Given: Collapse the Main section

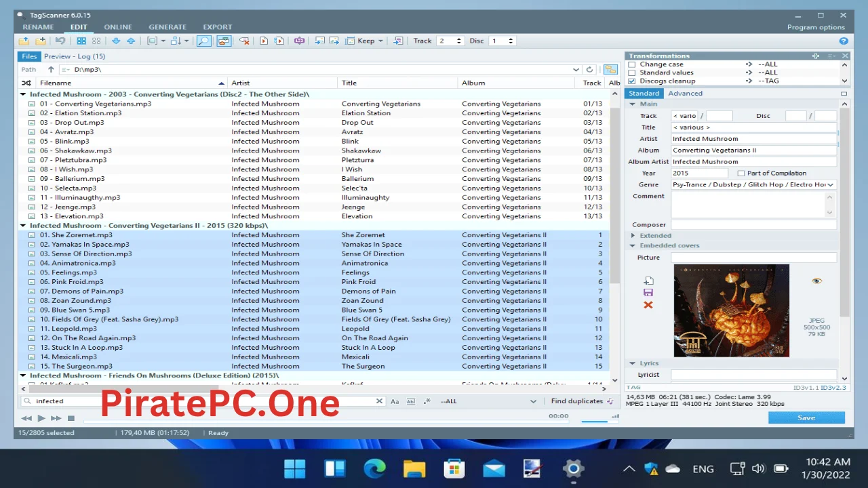Looking at the screenshot, I should (x=633, y=104).
